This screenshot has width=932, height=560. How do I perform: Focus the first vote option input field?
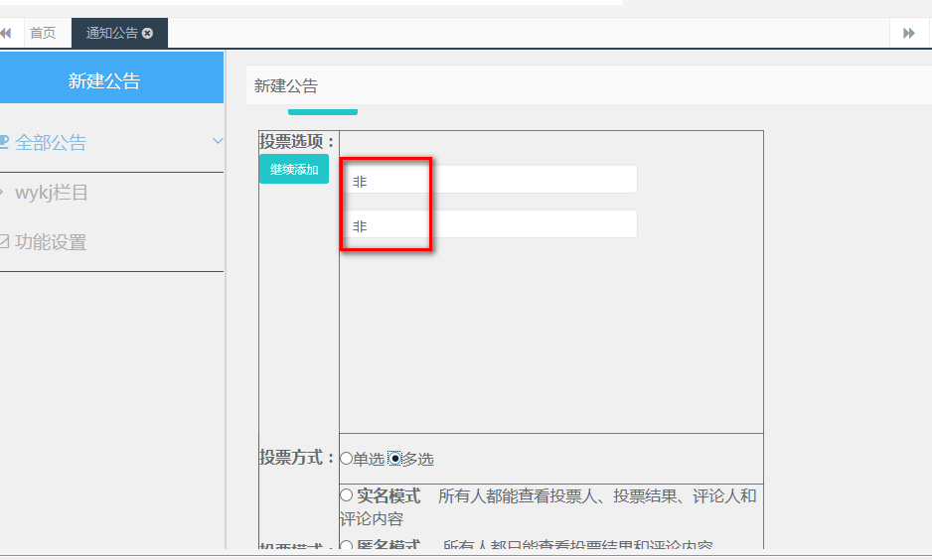tap(491, 180)
